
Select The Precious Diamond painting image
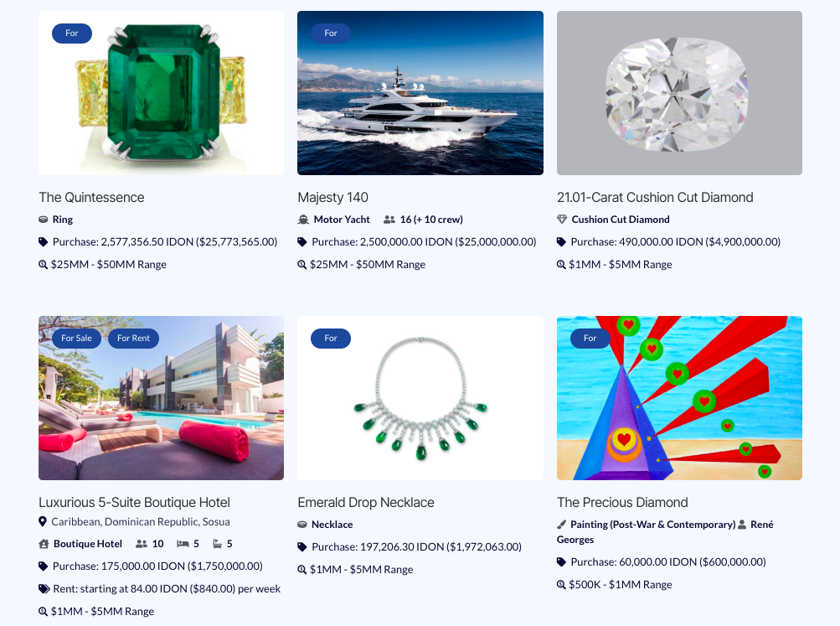679,398
